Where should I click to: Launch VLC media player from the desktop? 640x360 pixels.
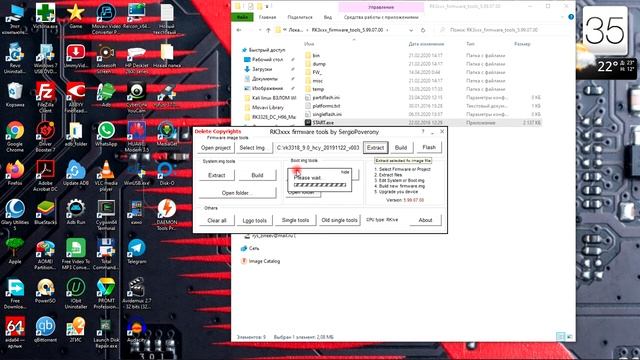[106, 176]
